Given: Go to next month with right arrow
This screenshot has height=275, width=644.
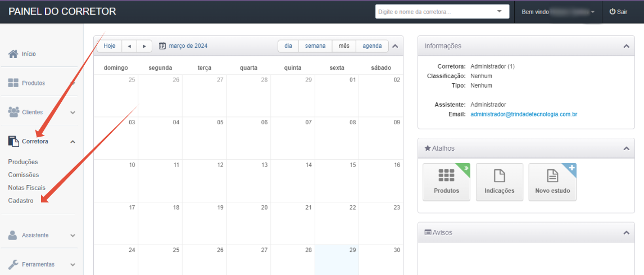Looking at the screenshot, I should point(144,46).
